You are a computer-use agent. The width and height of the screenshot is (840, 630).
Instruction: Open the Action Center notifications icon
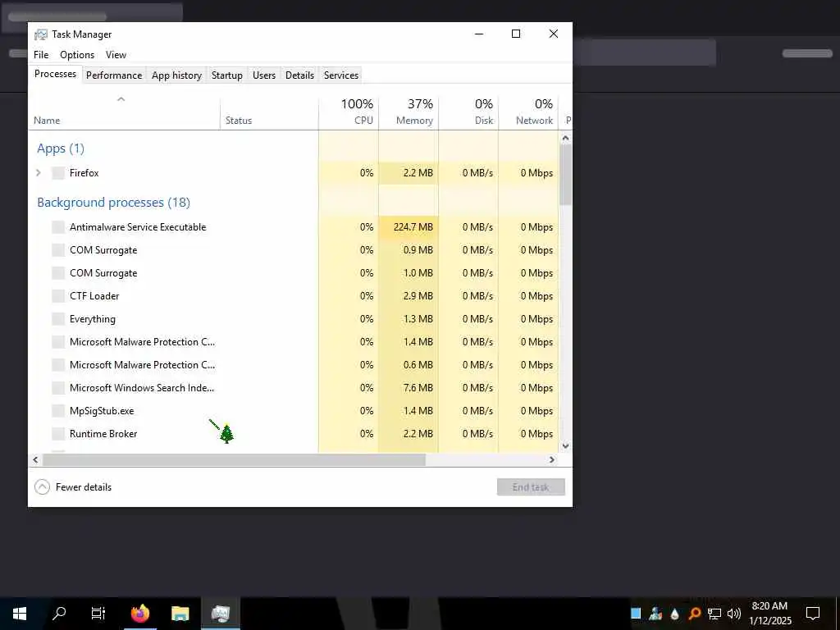pyautogui.click(x=813, y=614)
